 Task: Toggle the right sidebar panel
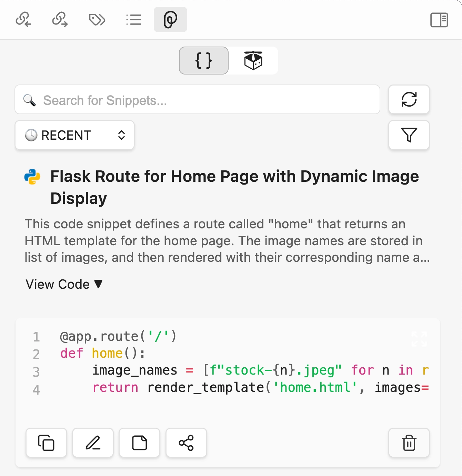point(439,20)
